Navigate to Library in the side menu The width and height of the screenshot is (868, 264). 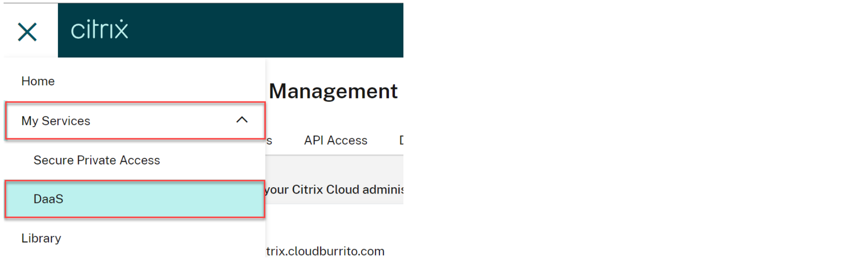click(41, 238)
